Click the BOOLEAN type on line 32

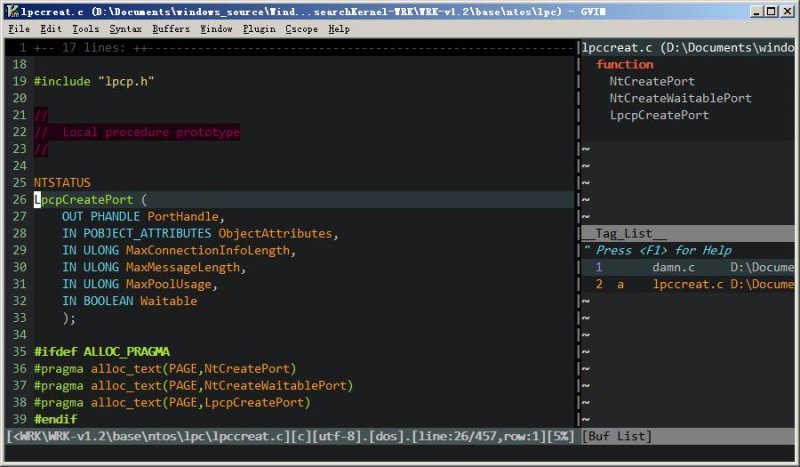[x=108, y=301]
